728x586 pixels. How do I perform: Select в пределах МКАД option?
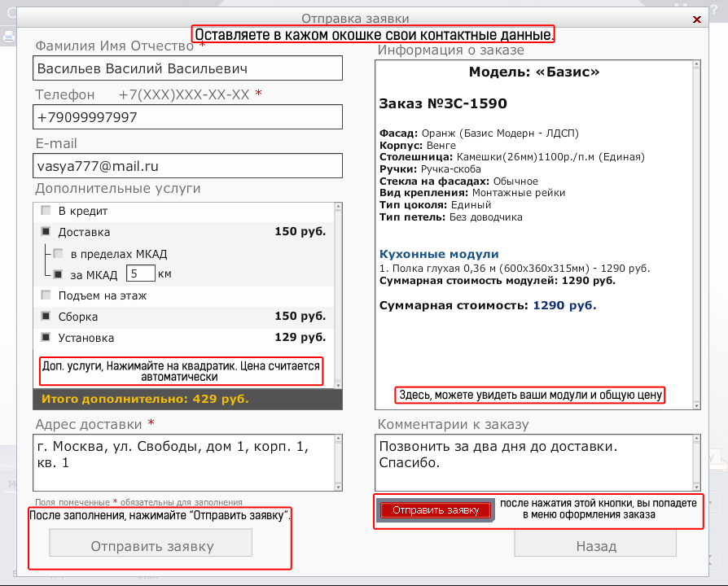click(x=58, y=253)
